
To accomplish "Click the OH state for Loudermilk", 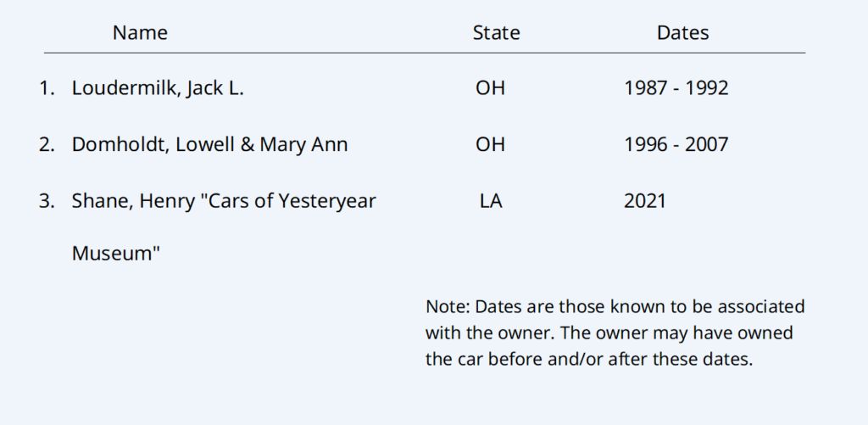I will coord(490,87).
